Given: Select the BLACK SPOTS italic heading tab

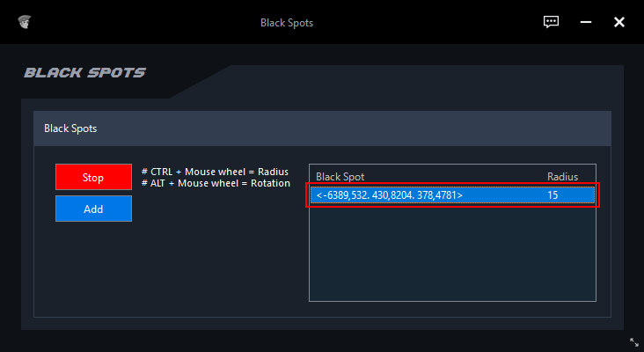Looking at the screenshot, I should pos(84,73).
